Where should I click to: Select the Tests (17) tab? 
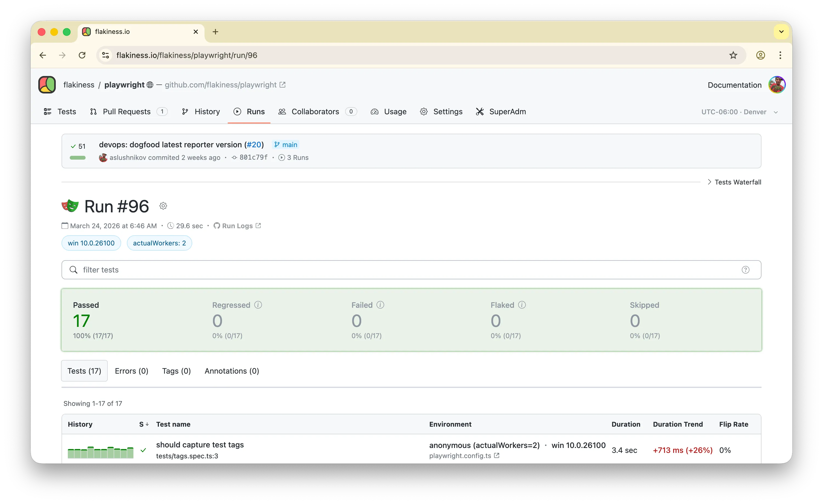84,371
